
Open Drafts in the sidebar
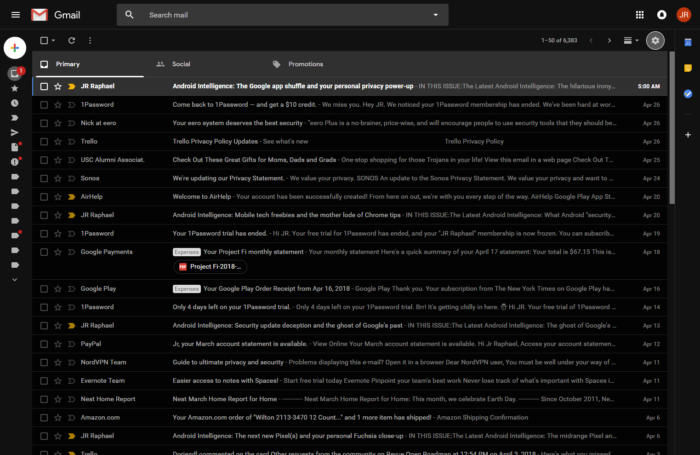(x=15, y=147)
